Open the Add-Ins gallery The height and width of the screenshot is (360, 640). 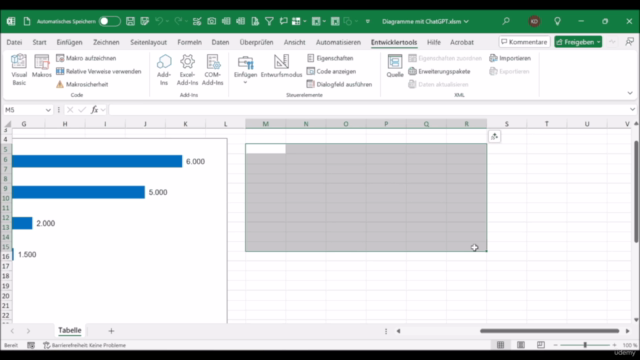coord(164,70)
